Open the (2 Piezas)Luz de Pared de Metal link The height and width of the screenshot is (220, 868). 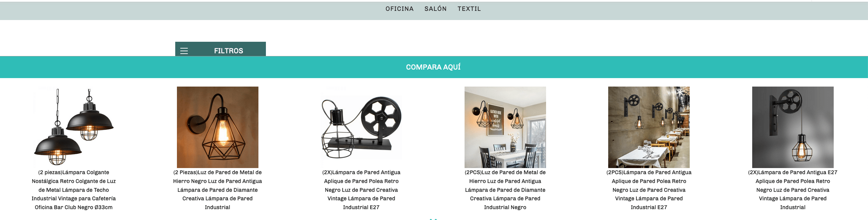(218, 190)
